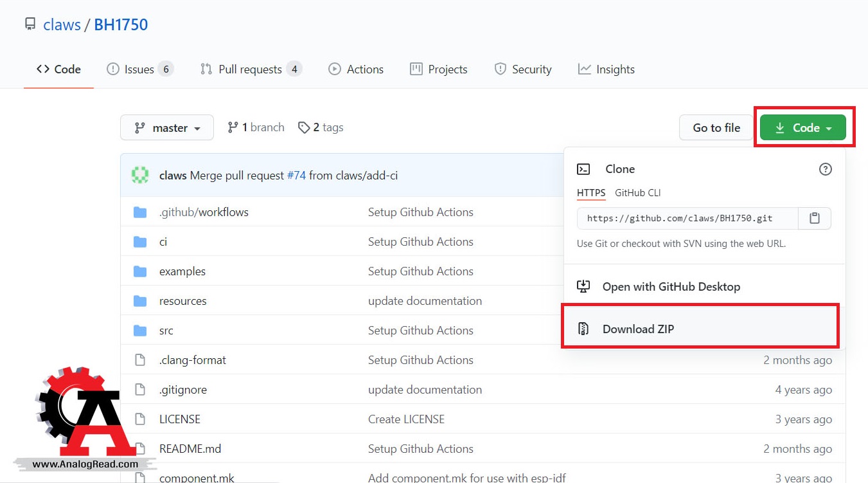This screenshot has height=483, width=868.
Task: Click the clone URL input field
Action: pyautogui.click(x=687, y=219)
